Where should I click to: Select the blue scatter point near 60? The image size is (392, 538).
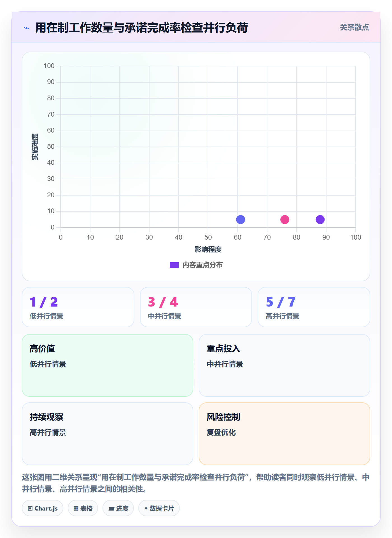point(241,219)
